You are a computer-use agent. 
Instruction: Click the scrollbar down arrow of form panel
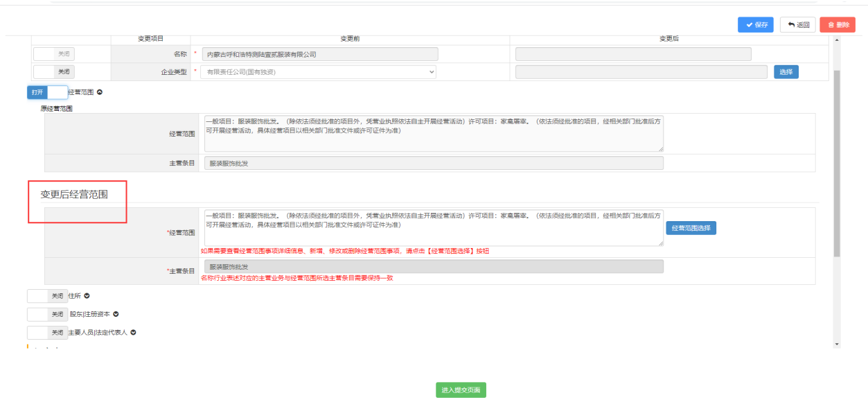coord(836,344)
